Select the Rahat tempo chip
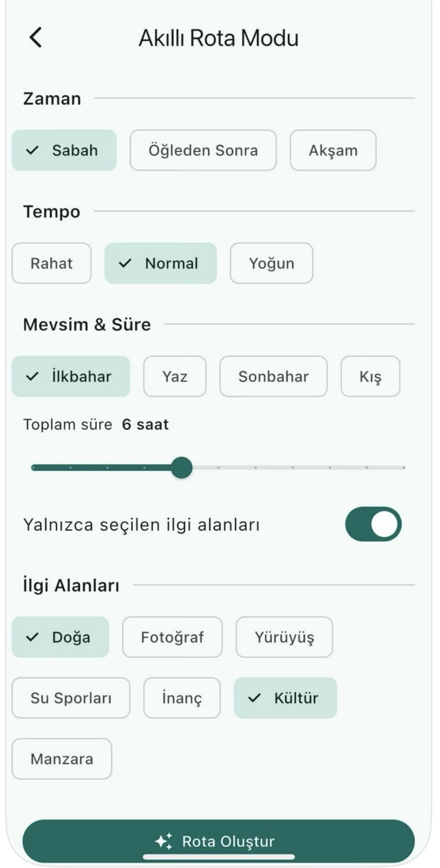This screenshot has height=868, width=440. point(51,263)
